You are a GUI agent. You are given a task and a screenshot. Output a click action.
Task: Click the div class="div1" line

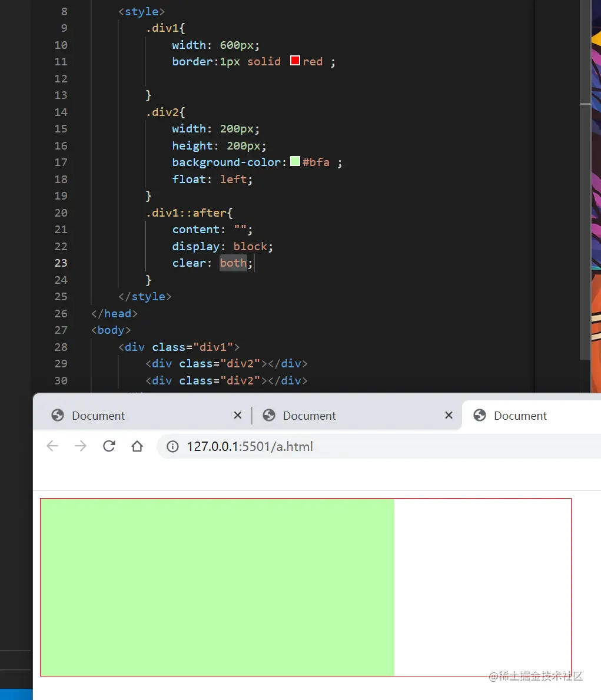pos(179,347)
